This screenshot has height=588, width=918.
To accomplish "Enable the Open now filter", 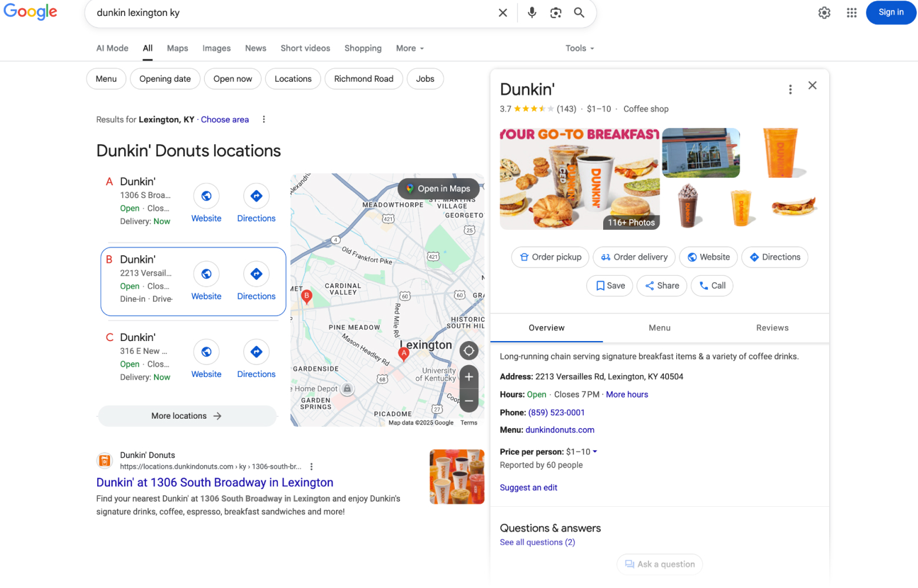I will tap(232, 78).
